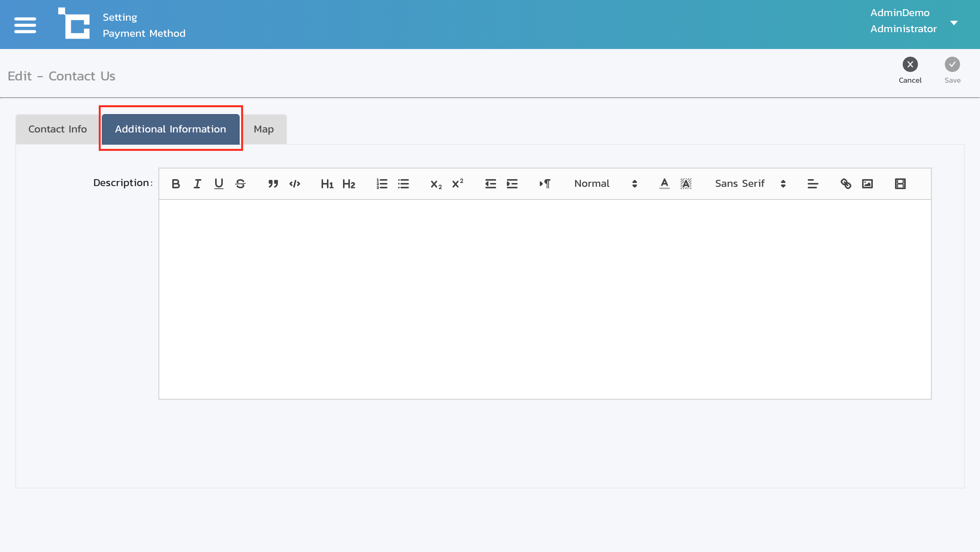980x552 pixels.
Task: Toggle bold formatting in editor toolbar
Action: pyautogui.click(x=176, y=184)
